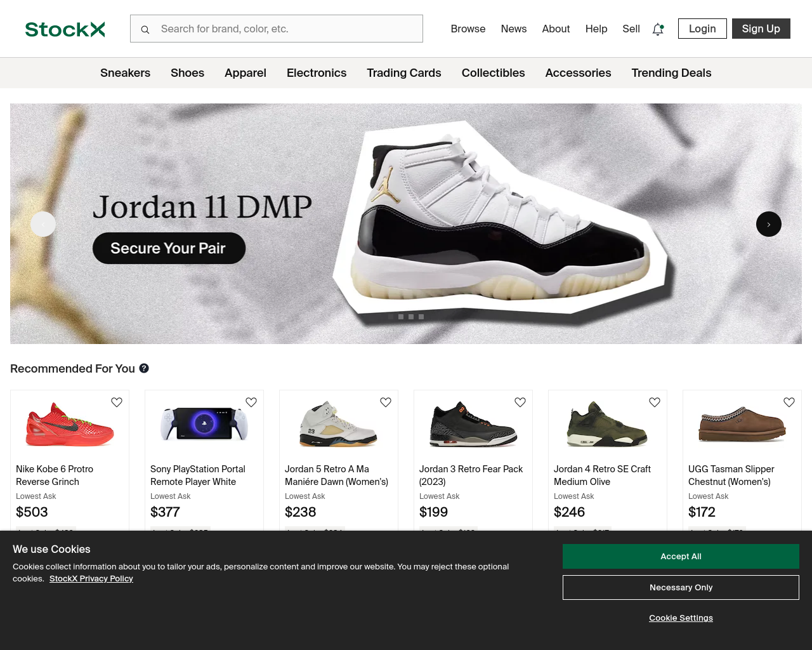Open the Trading Cards category
Image resolution: width=812 pixels, height=650 pixels.
click(404, 73)
